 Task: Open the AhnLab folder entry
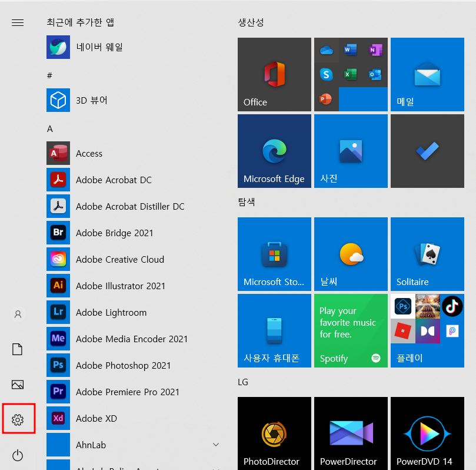[x=134, y=445]
